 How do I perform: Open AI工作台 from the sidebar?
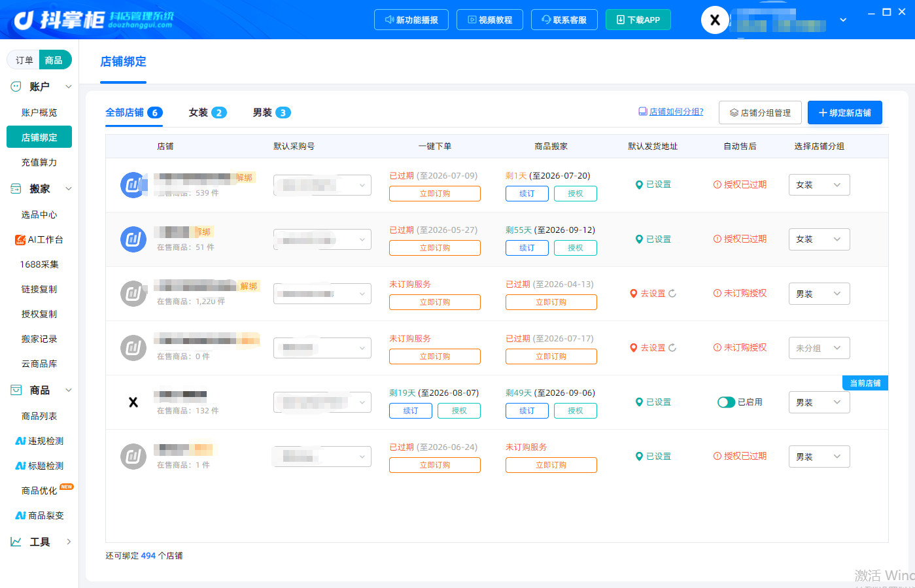[39, 239]
